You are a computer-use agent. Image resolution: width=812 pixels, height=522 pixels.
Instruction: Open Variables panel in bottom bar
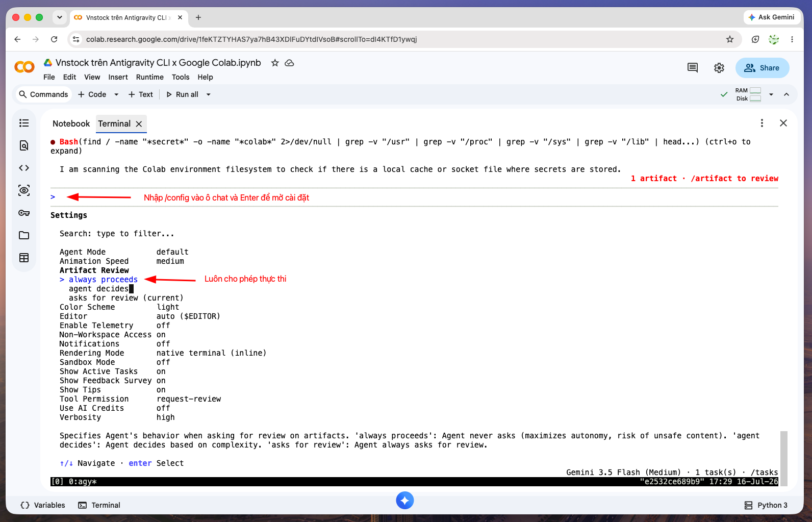tap(43, 505)
